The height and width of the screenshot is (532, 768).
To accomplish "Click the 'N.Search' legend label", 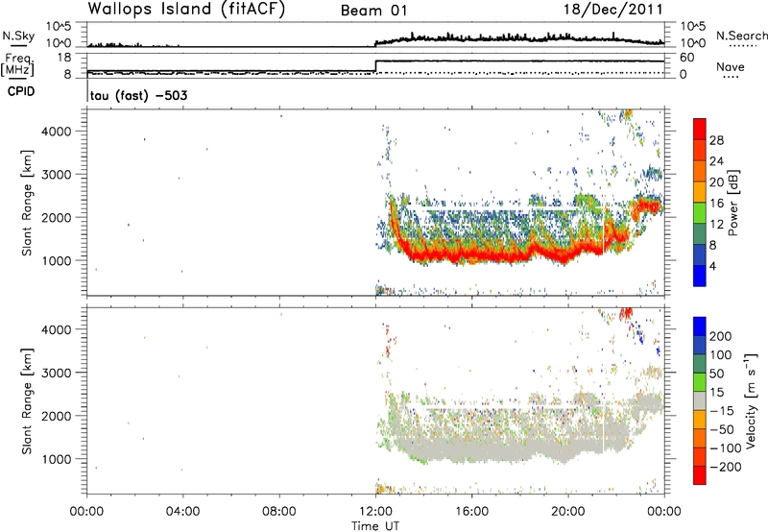I will click(741, 36).
